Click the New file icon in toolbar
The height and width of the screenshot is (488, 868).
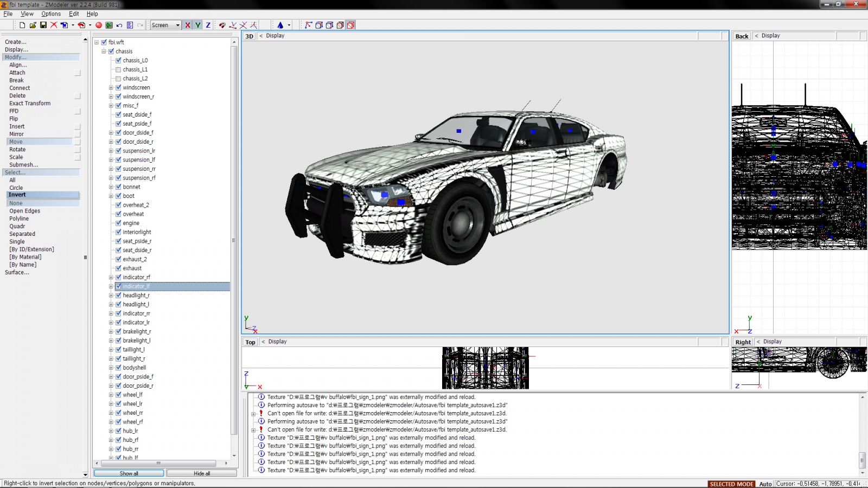(22, 25)
